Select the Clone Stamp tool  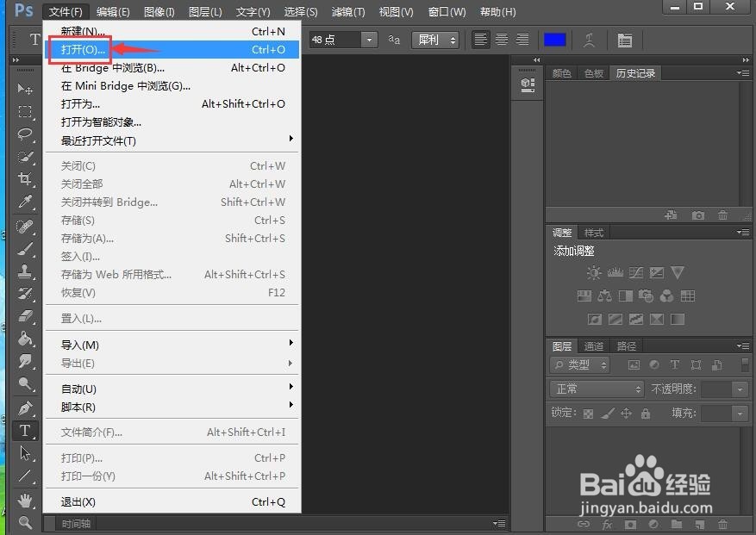tap(25, 271)
